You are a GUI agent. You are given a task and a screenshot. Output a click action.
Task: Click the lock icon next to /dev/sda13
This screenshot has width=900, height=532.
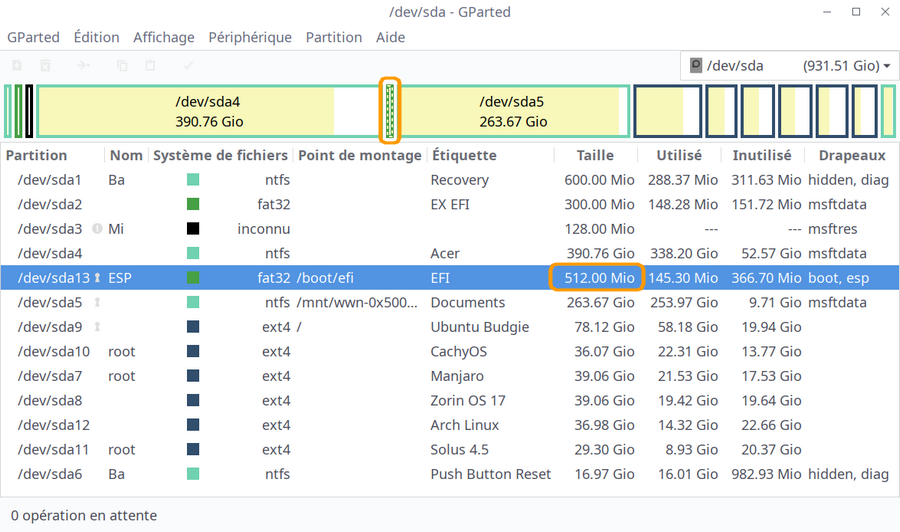pyautogui.click(x=97, y=278)
